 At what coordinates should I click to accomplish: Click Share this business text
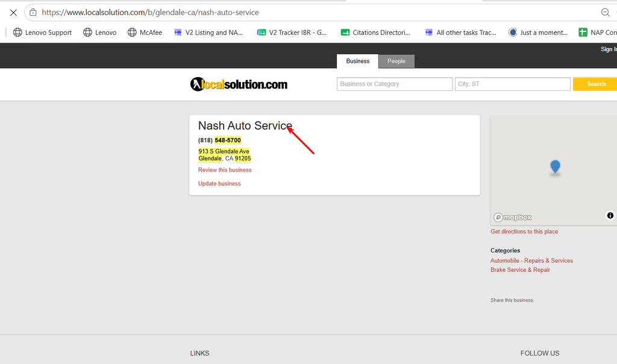point(512,300)
